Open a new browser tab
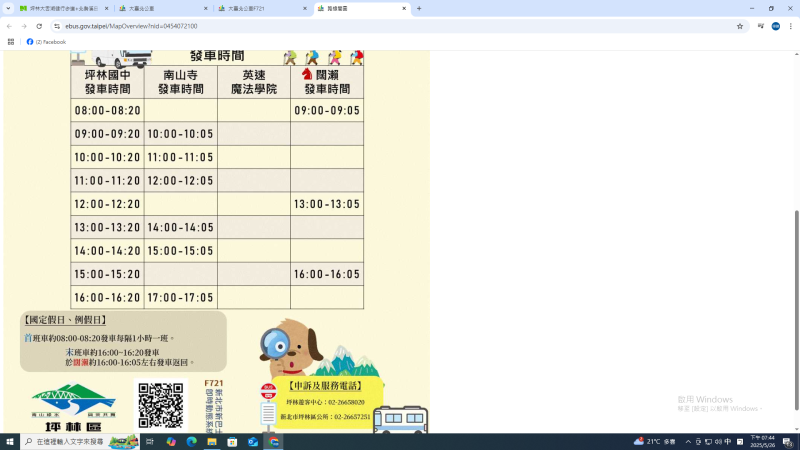This screenshot has width=800, height=450. click(x=419, y=8)
